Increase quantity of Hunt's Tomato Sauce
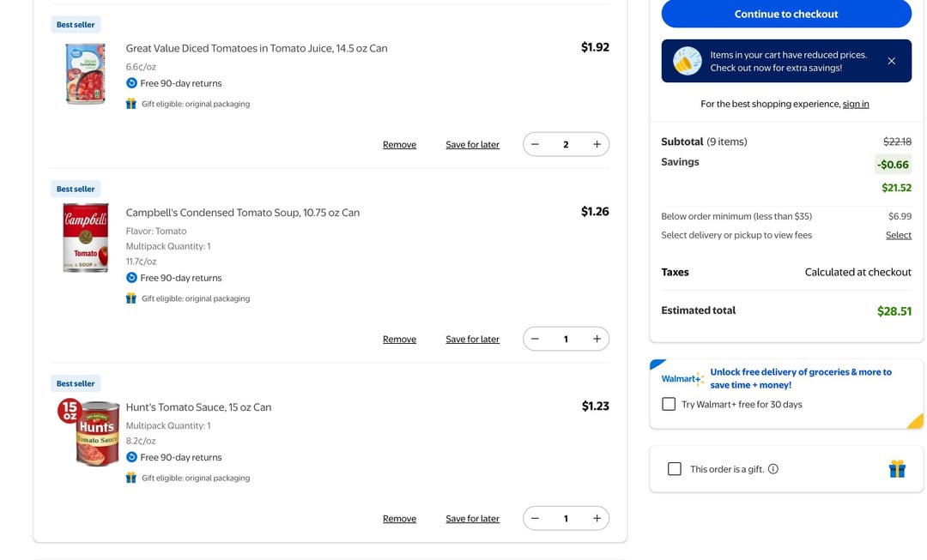927x560 pixels. click(597, 519)
